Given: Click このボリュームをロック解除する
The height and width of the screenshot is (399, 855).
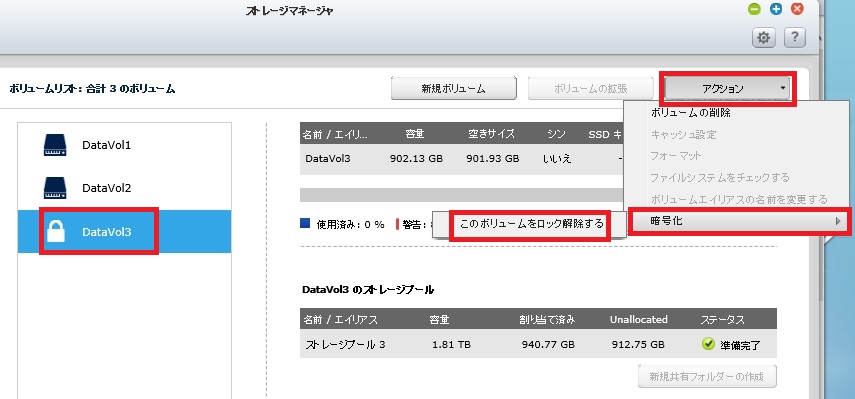Looking at the screenshot, I should pyautogui.click(x=532, y=225).
